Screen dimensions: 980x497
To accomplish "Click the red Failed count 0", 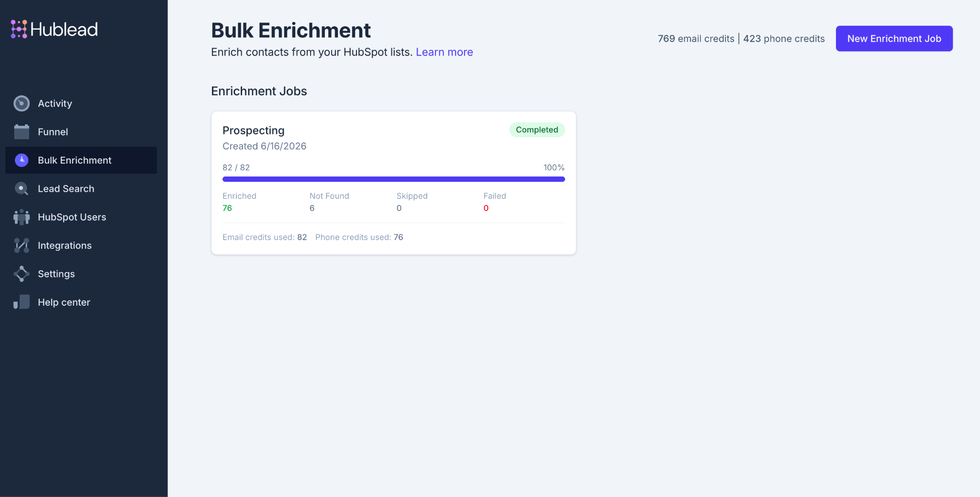I will (486, 208).
